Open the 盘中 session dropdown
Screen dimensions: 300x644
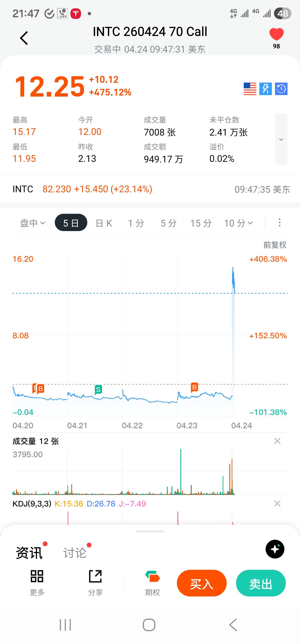pos(33,223)
